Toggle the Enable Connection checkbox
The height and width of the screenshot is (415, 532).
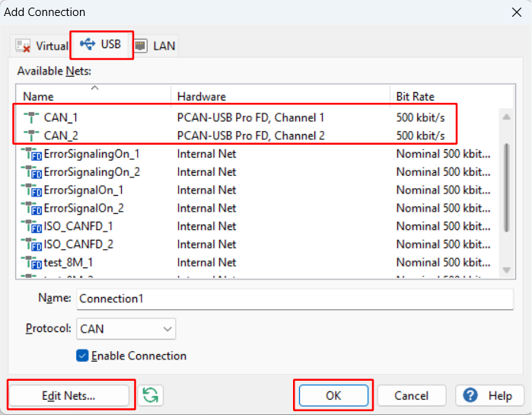point(83,356)
